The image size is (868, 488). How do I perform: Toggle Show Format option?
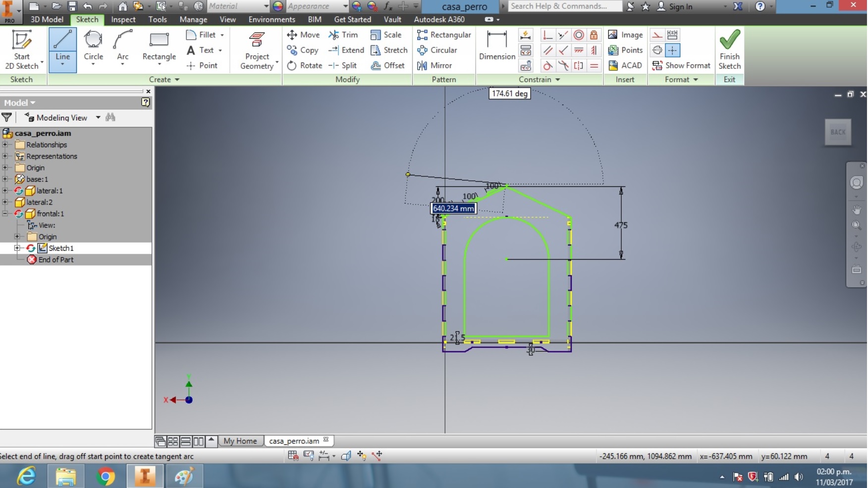coord(681,65)
